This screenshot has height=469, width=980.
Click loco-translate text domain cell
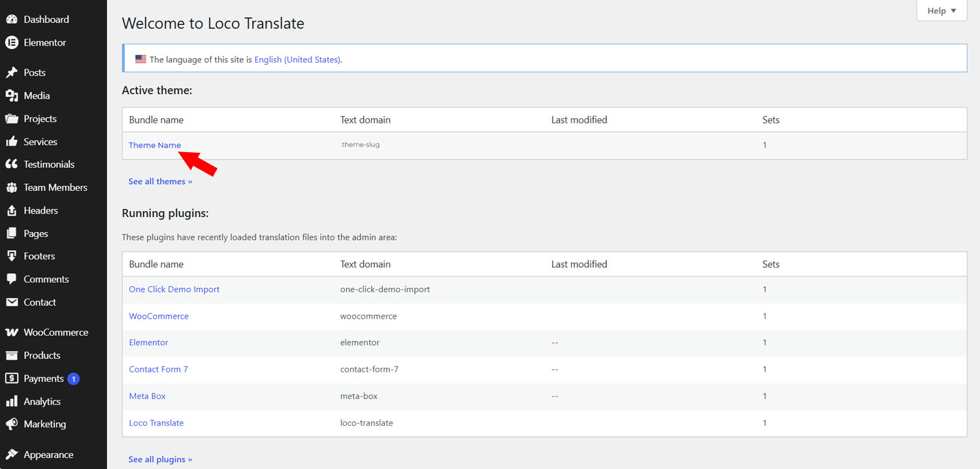[x=367, y=423]
